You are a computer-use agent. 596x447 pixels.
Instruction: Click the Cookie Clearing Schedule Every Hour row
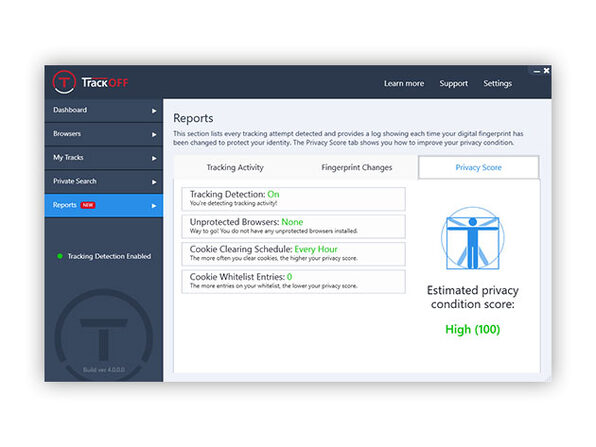point(293,254)
